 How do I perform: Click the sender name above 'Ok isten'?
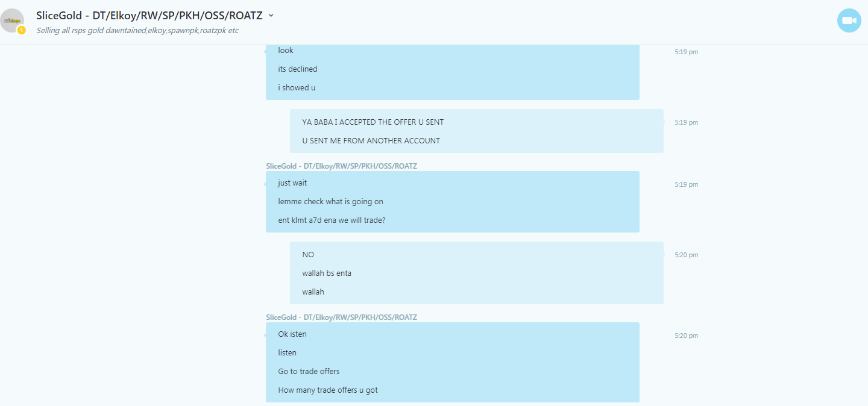(342, 317)
